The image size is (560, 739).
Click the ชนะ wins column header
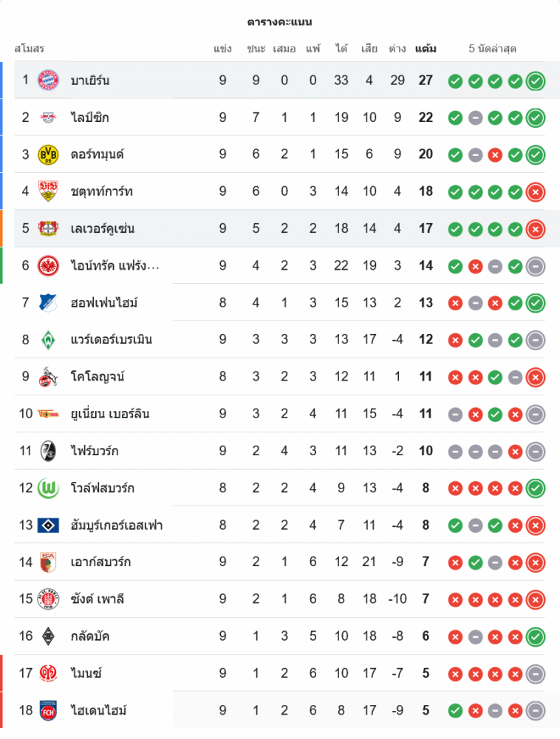pos(256,50)
